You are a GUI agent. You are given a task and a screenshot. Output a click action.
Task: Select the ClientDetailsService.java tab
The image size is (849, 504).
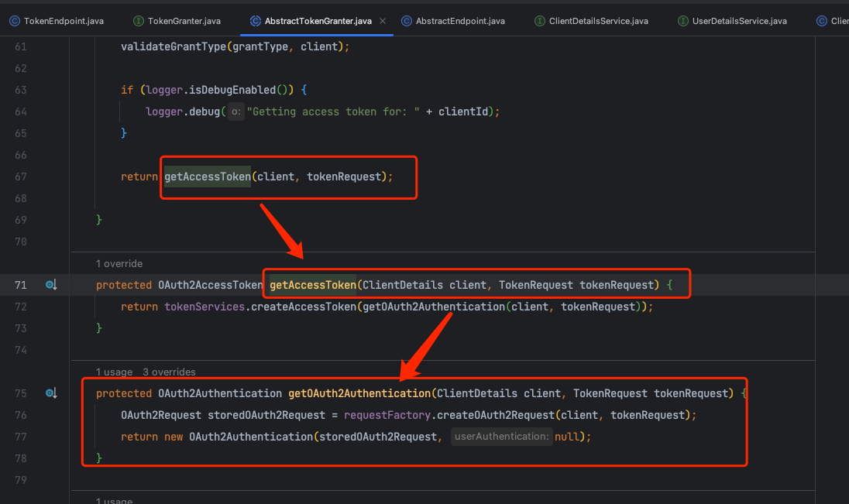[598, 21]
